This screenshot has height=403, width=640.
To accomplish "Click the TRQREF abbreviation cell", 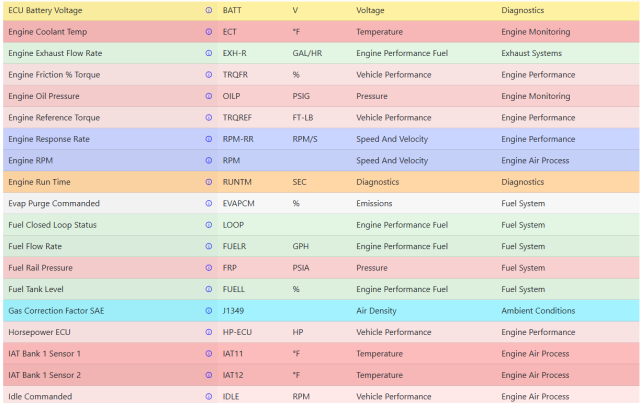I will (x=237, y=118).
